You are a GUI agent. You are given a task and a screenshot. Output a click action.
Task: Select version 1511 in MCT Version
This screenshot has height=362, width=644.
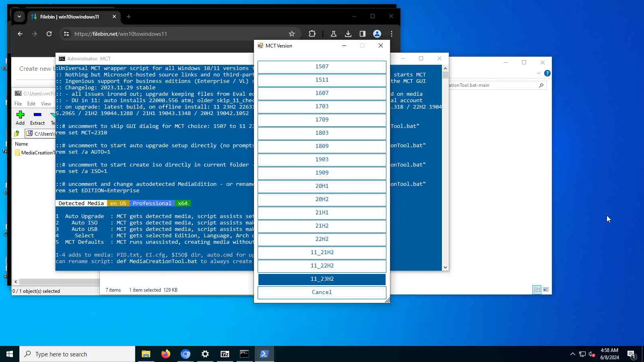(322, 80)
